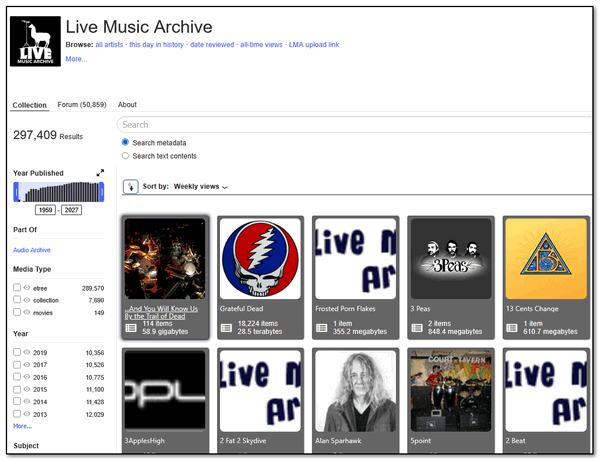Image resolution: width=600 pixels, height=461 pixels.
Task: Show only year 2016 eye icon
Action: 27,377
